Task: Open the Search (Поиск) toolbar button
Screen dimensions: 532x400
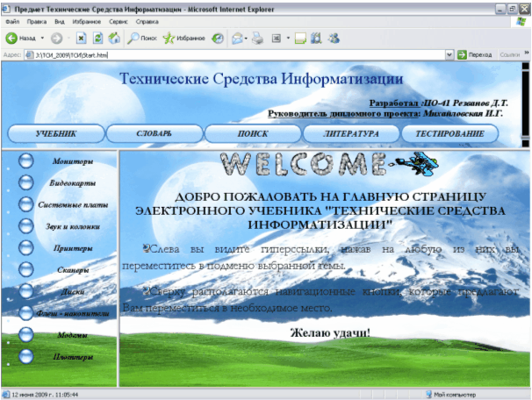Action: tap(142, 39)
